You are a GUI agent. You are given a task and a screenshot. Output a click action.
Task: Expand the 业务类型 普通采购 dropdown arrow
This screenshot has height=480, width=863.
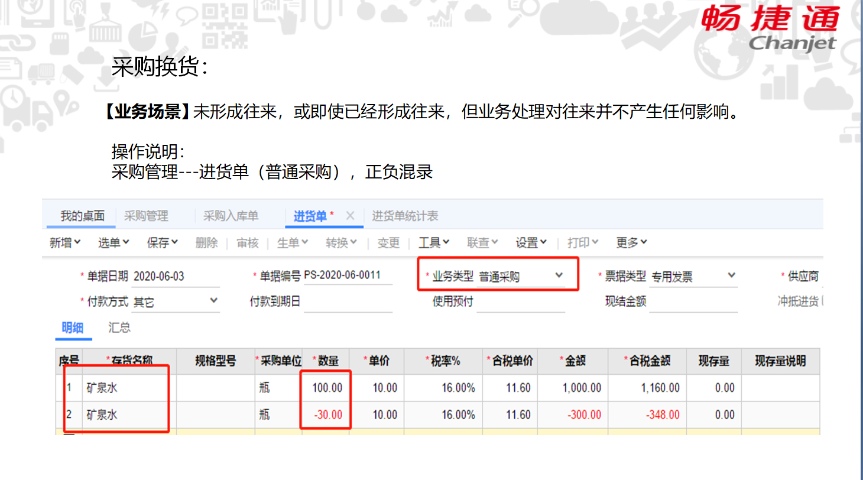click(559, 275)
